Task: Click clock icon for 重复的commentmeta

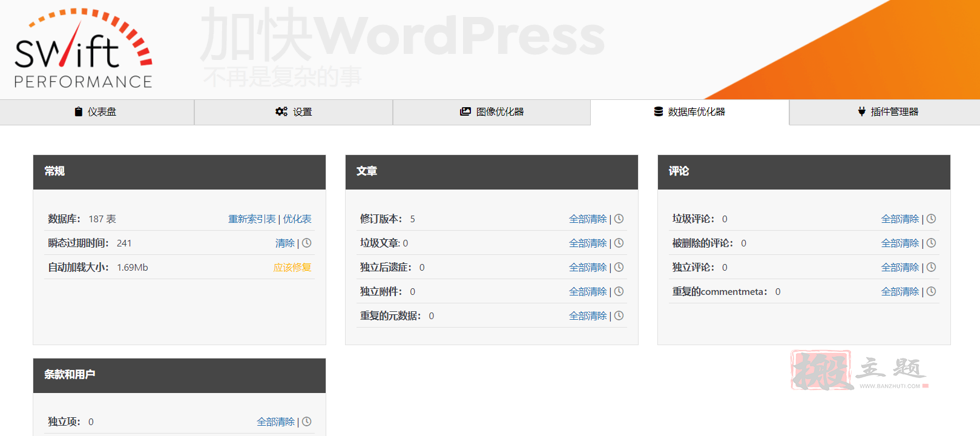Action: tap(931, 291)
